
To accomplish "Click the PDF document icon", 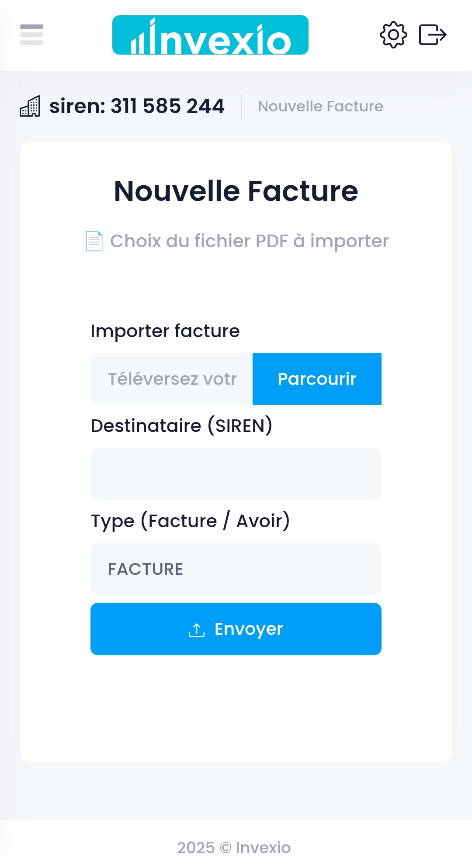I will 94,241.
